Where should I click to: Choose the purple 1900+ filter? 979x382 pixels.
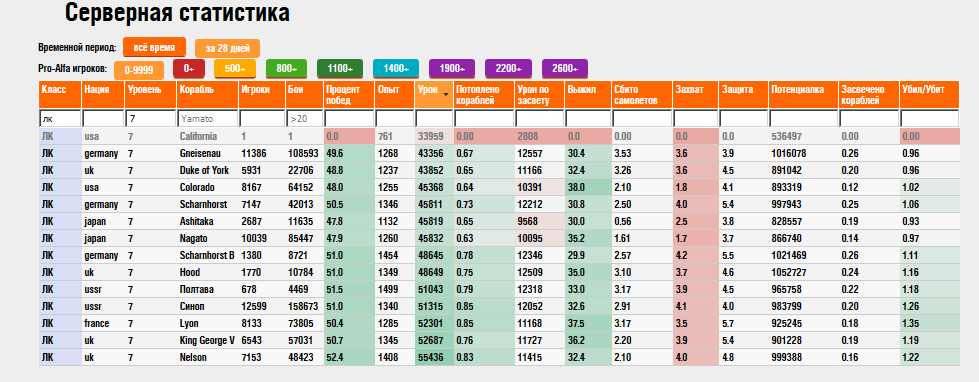[452, 69]
